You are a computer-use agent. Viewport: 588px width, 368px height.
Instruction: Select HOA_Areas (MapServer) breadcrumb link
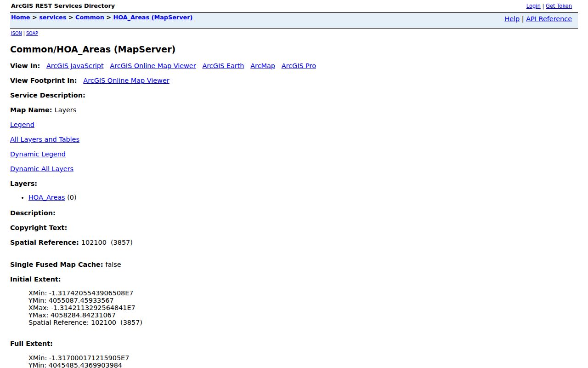coord(153,17)
